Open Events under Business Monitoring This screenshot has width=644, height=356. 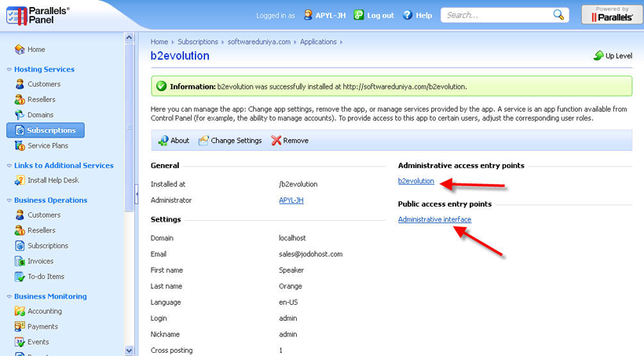31,342
